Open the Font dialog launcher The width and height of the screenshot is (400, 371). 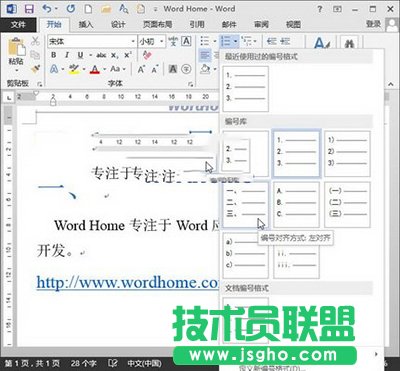pyautogui.click(x=191, y=84)
